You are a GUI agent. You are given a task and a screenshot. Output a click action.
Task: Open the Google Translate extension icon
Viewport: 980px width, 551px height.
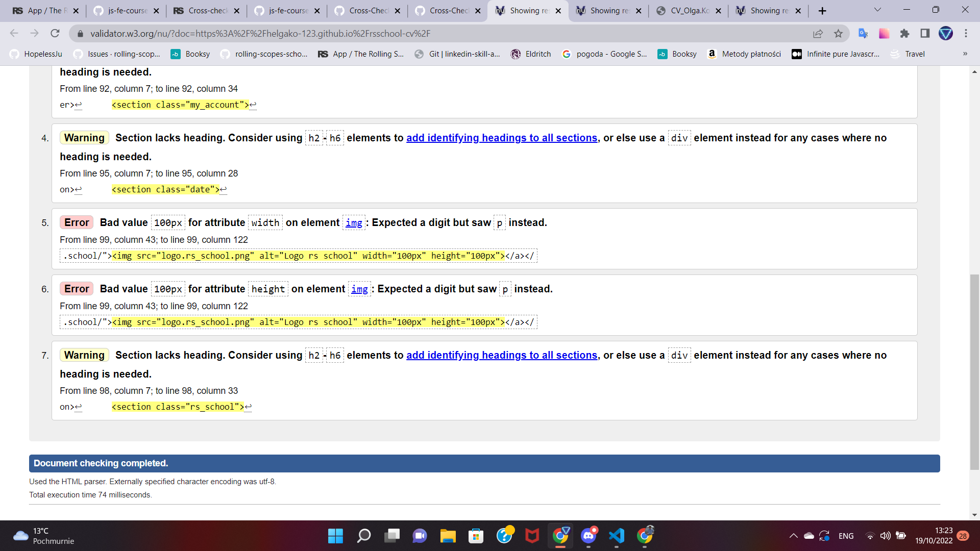pyautogui.click(x=863, y=34)
